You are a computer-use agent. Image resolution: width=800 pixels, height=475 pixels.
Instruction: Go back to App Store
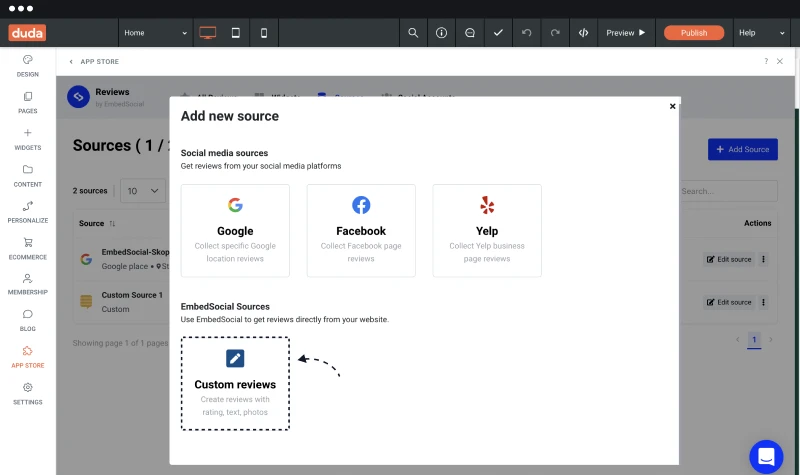(94, 61)
